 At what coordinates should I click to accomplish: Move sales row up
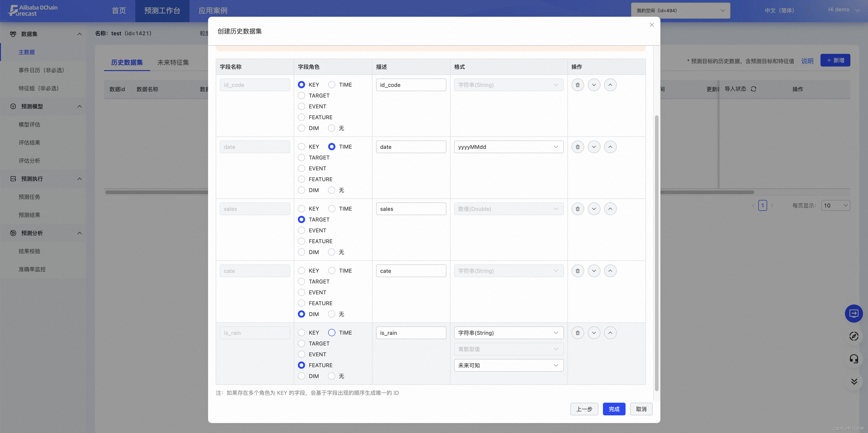click(610, 209)
